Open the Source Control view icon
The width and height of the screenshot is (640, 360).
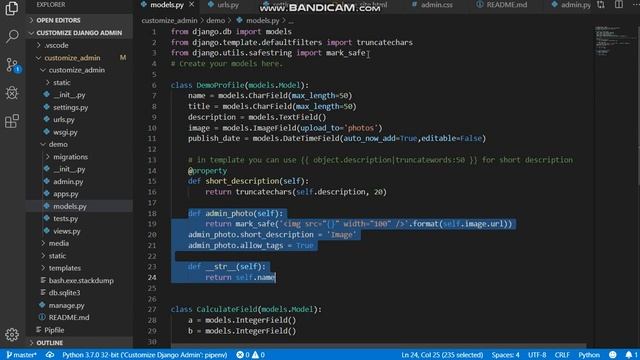pos(12,65)
